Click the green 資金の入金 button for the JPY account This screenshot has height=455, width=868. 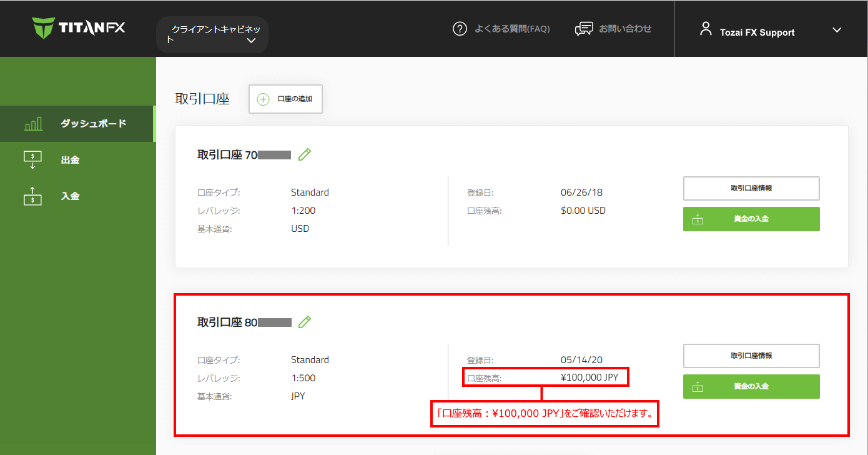(751, 386)
